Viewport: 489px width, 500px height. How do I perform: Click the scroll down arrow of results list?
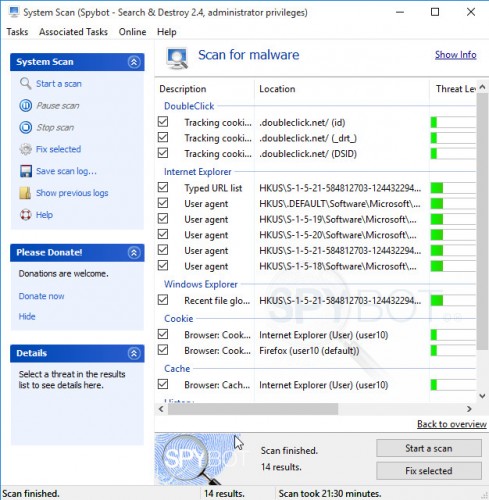pyautogui.click(x=482, y=396)
